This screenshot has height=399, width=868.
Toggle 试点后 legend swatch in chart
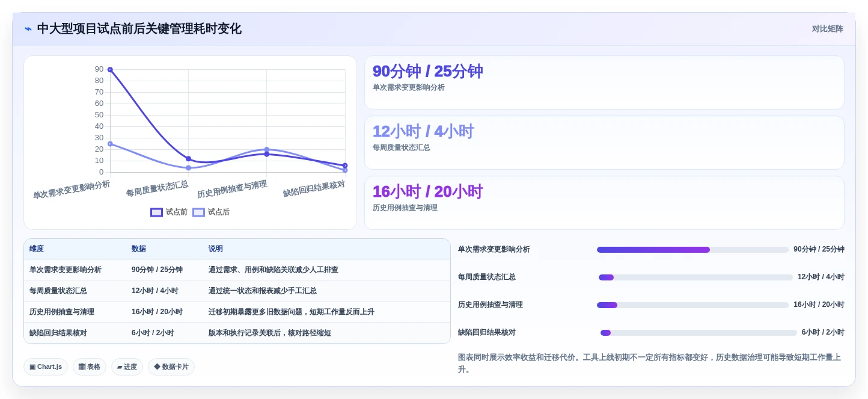pos(198,212)
